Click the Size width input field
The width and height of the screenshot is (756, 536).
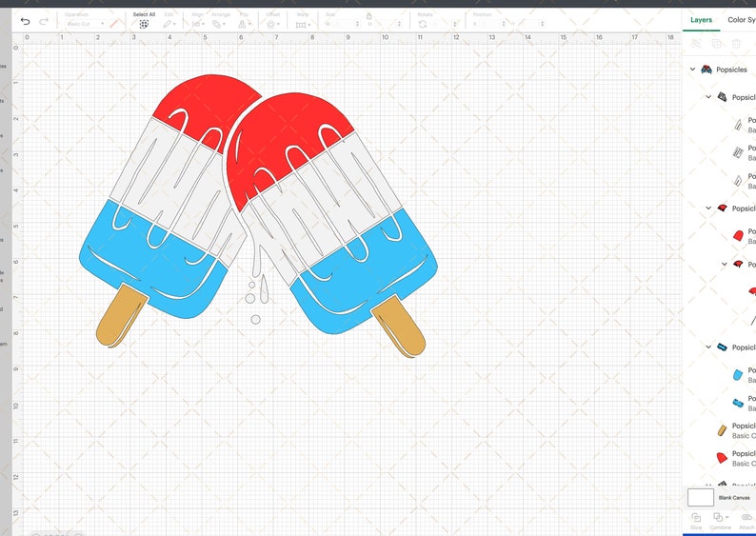click(x=345, y=24)
